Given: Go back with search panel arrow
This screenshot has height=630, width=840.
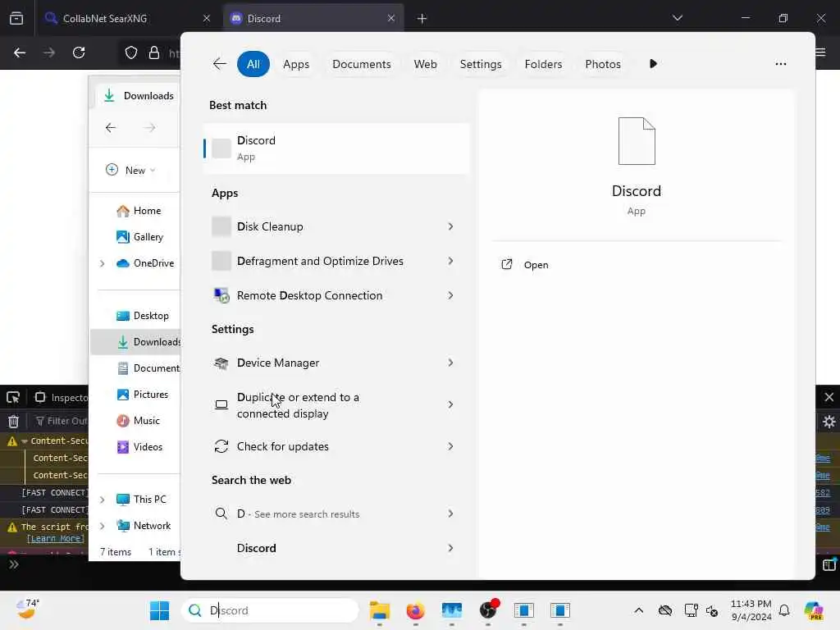Looking at the screenshot, I should pos(220,64).
